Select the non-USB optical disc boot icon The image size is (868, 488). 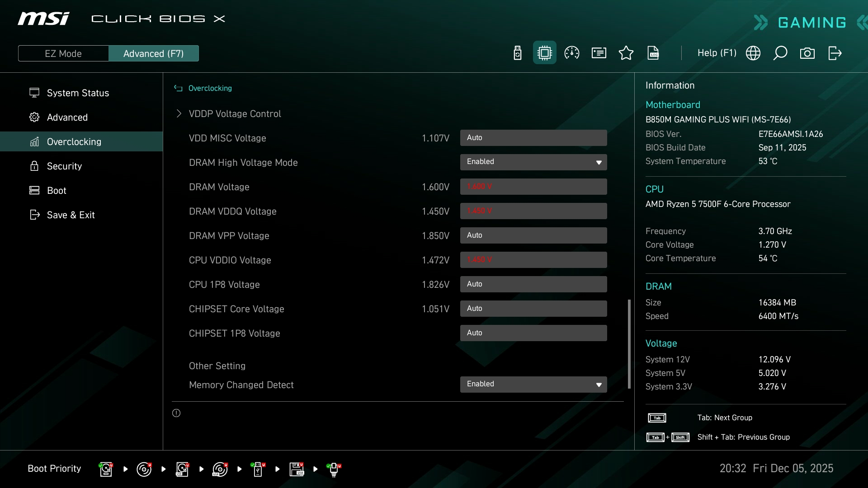click(x=144, y=469)
